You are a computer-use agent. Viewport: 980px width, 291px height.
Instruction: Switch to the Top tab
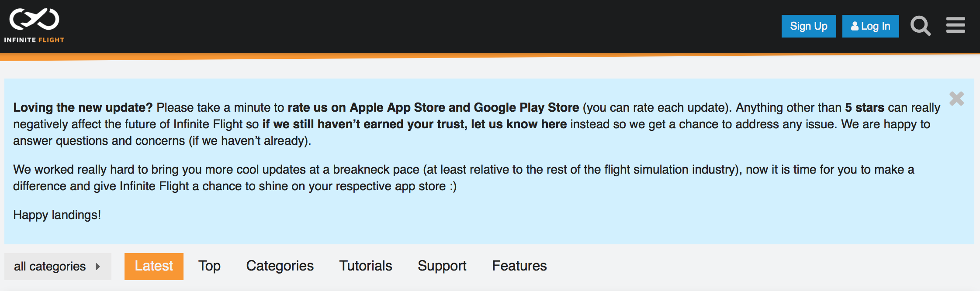209,266
